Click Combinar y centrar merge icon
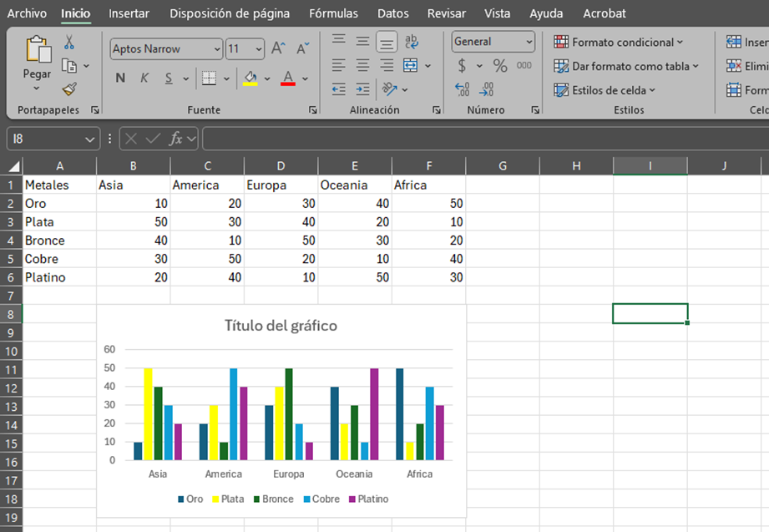This screenshot has height=532, width=769. (x=411, y=65)
